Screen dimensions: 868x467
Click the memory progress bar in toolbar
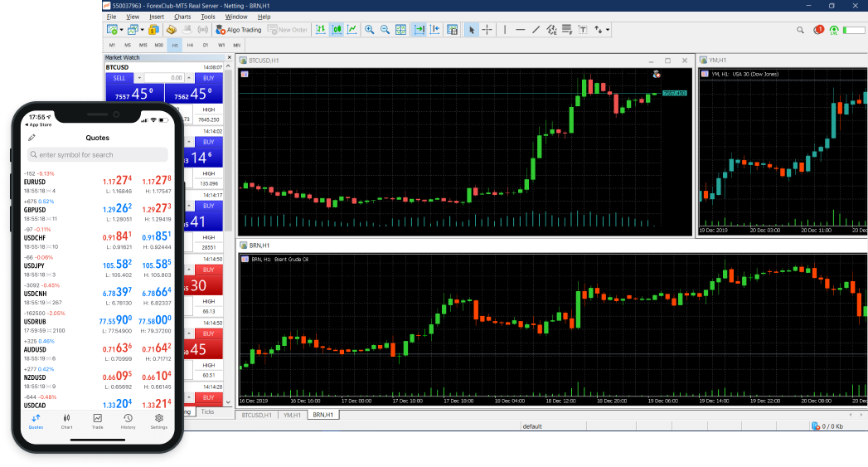coord(856,30)
